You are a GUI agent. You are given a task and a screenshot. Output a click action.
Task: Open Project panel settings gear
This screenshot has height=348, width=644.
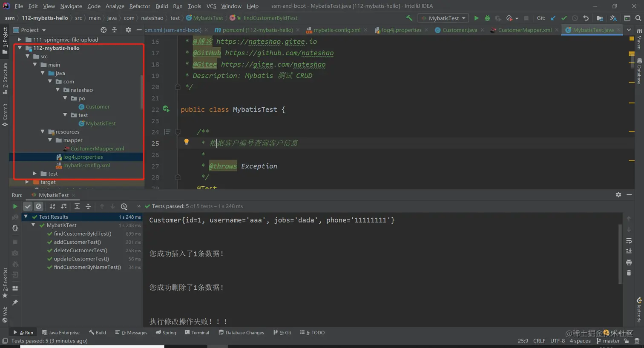point(128,30)
